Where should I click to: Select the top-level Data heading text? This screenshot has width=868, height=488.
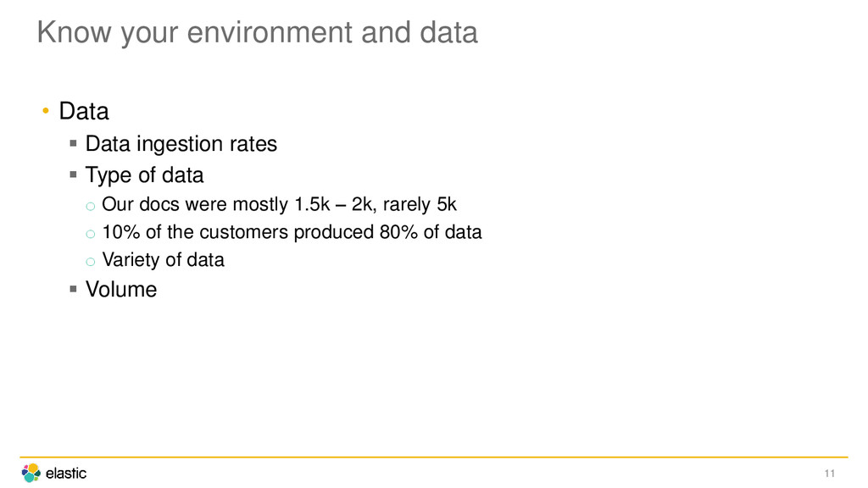84,111
